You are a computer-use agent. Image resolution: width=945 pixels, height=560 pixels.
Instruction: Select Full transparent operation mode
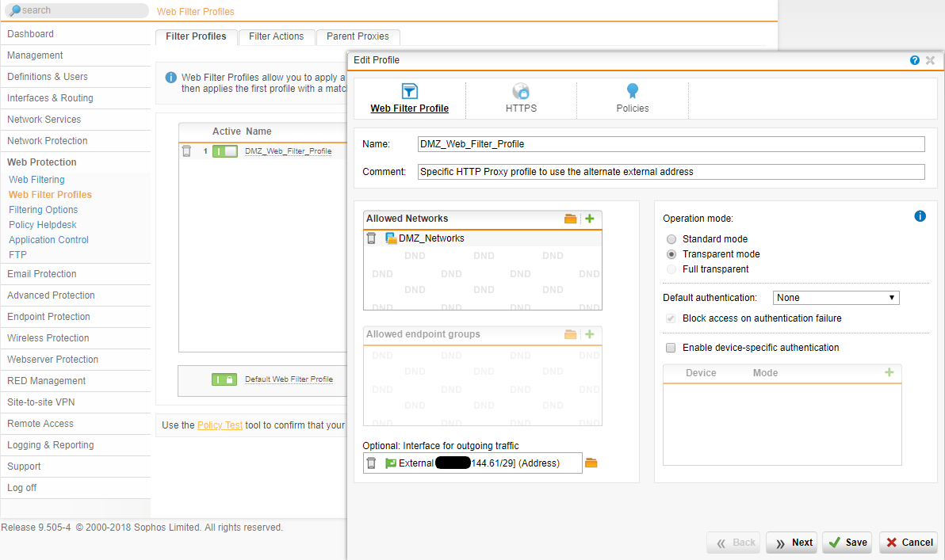671,269
